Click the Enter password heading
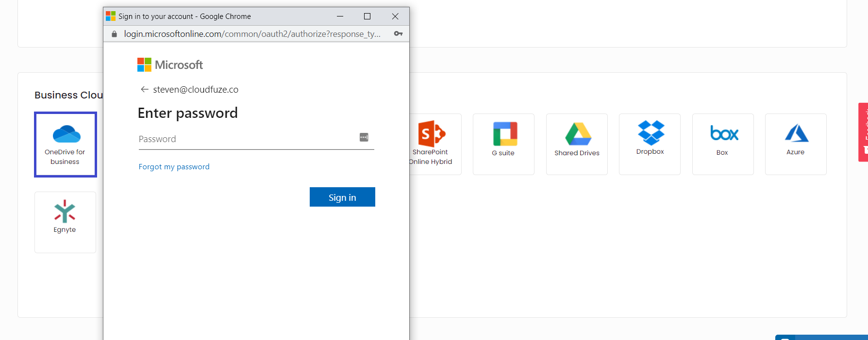Viewport: 868px width, 340px height. (x=187, y=113)
